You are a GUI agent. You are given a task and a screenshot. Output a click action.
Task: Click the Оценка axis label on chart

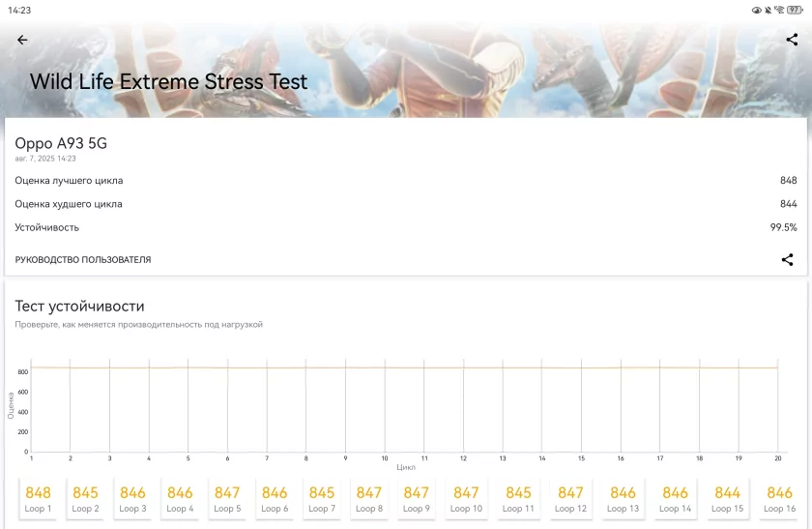[11, 405]
